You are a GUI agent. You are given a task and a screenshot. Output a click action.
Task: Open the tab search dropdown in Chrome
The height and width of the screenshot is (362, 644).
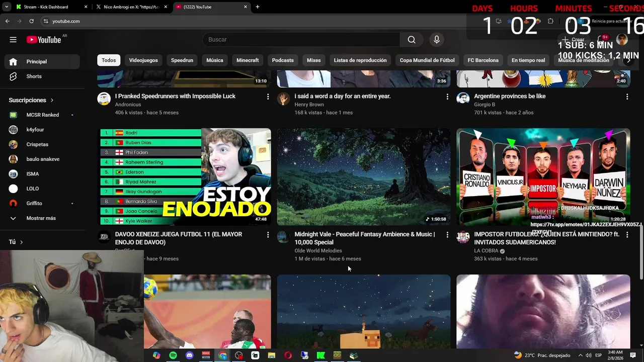click(7, 7)
